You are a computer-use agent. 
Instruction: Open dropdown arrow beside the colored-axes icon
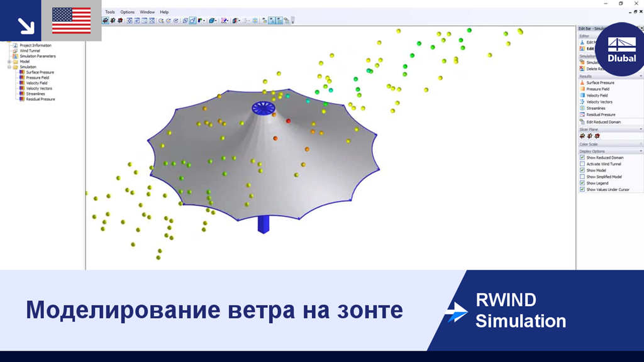[204, 21]
